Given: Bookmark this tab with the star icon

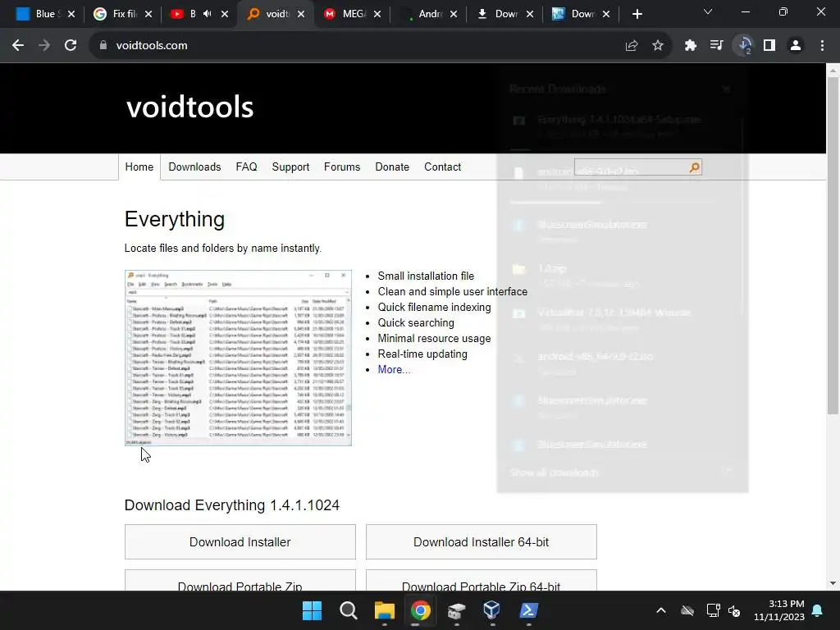Looking at the screenshot, I should pyautogui.click(x=658, y=46).
